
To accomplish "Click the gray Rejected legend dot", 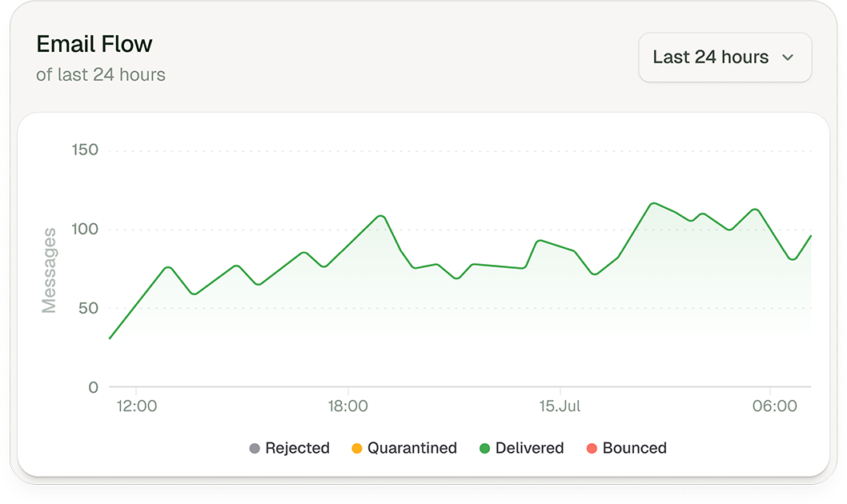I will point(255,449).
